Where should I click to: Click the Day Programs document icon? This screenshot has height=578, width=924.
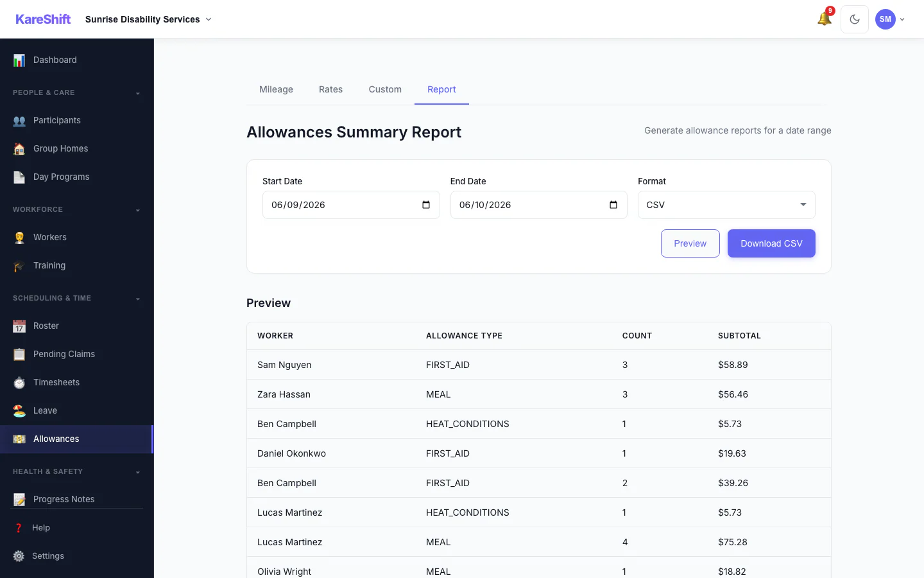(x=19, y=177)
